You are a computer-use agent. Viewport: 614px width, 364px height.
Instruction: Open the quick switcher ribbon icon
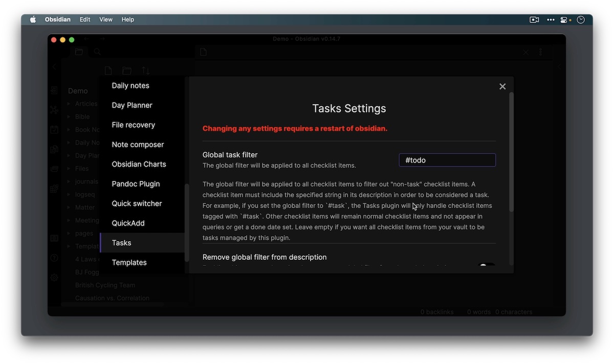(x=54, y=90)
